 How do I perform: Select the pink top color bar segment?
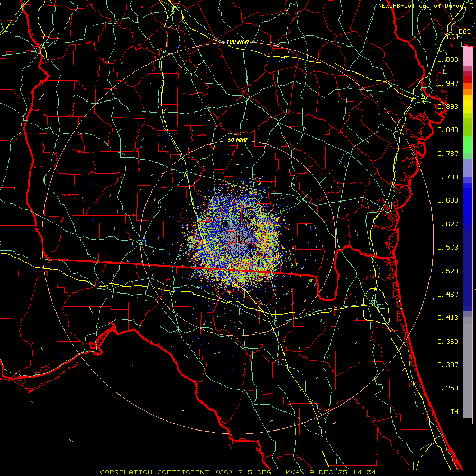click(467, 57)
